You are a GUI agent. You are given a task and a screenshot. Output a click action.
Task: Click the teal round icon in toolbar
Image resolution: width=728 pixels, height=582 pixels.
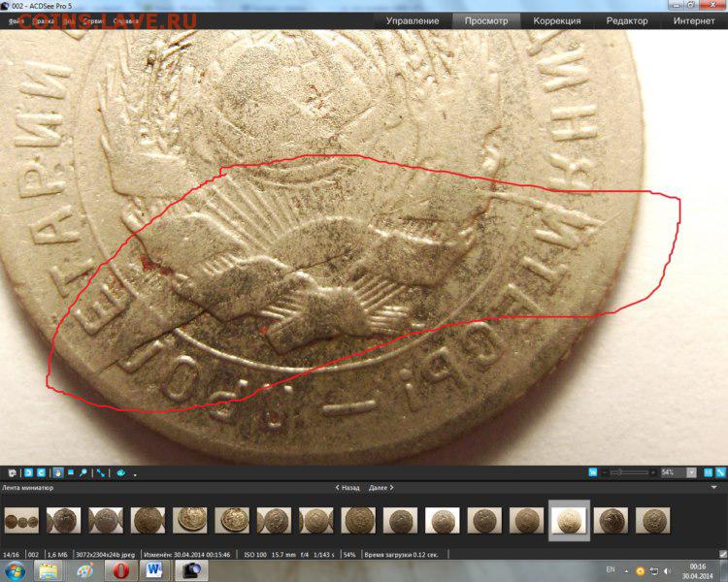coord(121,473)
